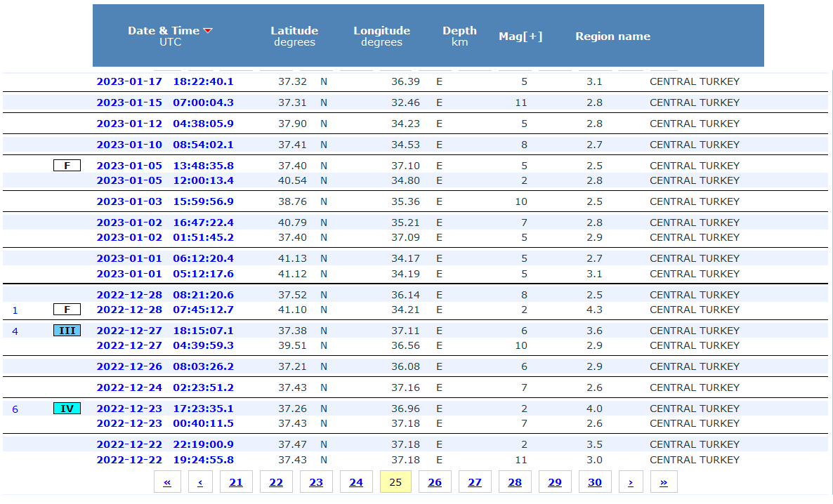Viewport: 833px width, 504px height.
Task: Open earthquake 2022-12-23 17:23:35.1
Action: [x=164, y=409]
